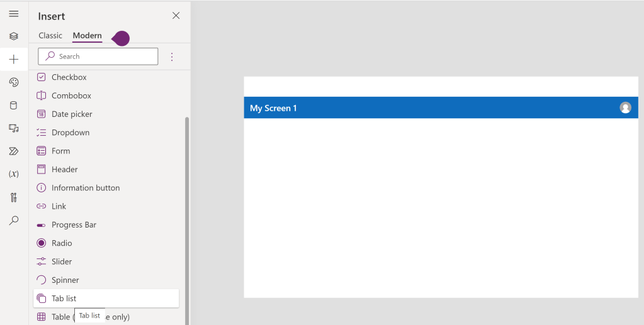
Task: Open the Advanced tools icon
Action: pyautogui.click(x=14, y=197)
